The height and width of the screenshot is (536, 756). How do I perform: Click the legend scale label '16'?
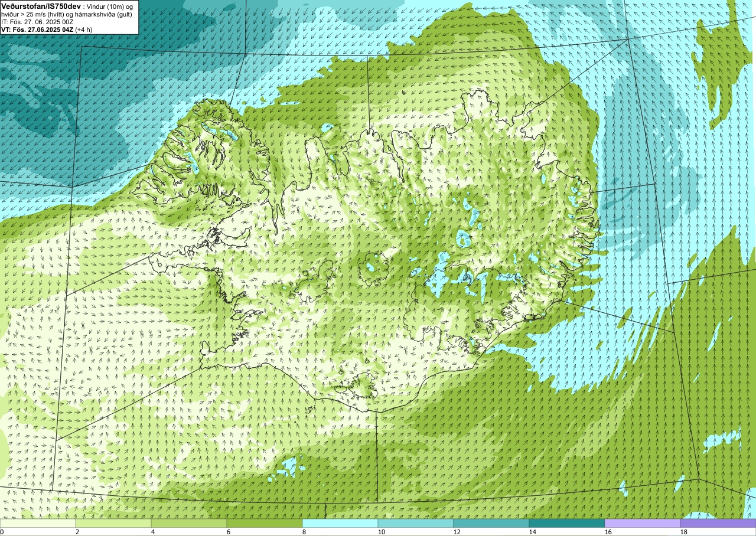click(x=608, y=532)
